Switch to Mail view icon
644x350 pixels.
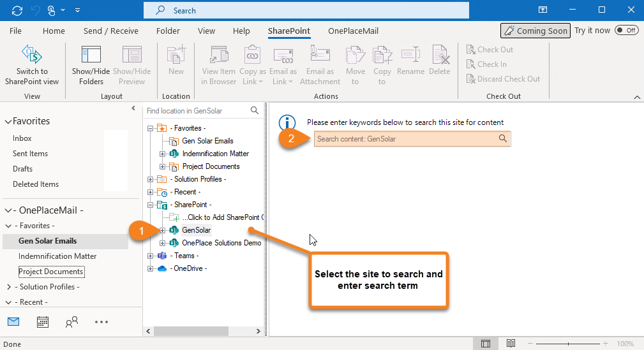coord(13,322)
